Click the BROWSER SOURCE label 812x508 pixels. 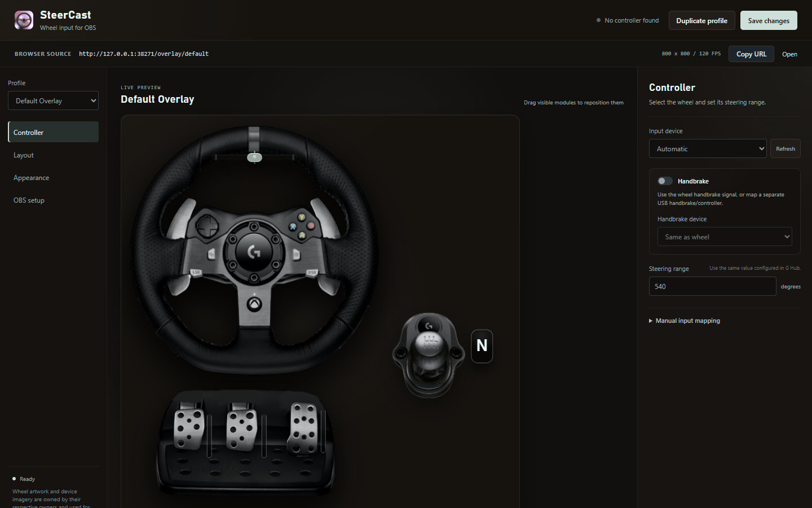tap(43, 54)
